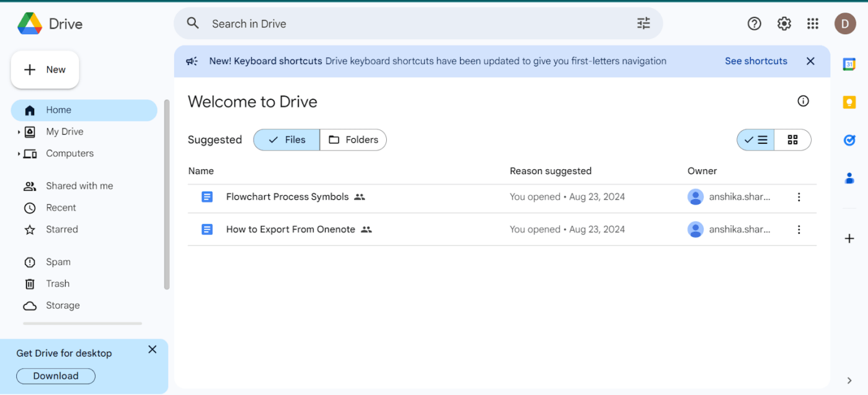Select the grid layout view
This screenshot has height=395, width=868.
pos(792,140)
